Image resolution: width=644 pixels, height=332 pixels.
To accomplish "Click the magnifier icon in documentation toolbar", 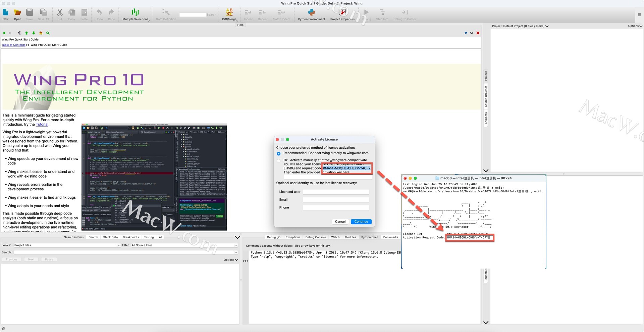I will (48, 33).
